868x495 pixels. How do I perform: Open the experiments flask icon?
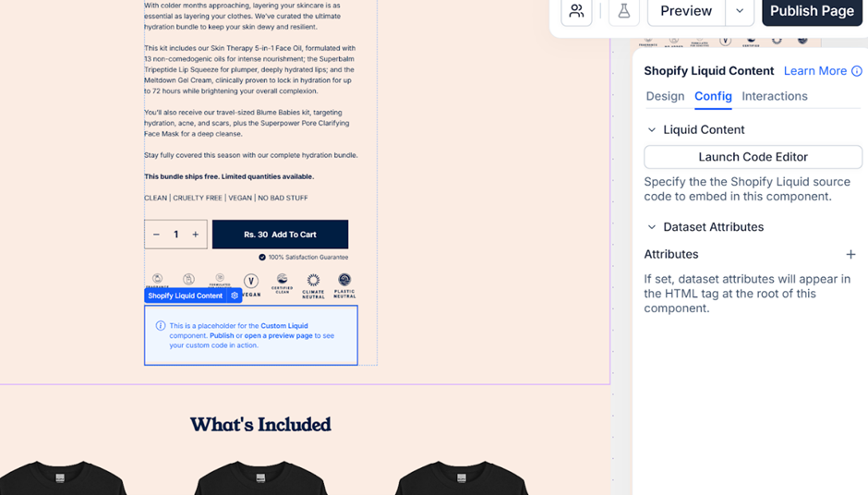coord(624,11)
